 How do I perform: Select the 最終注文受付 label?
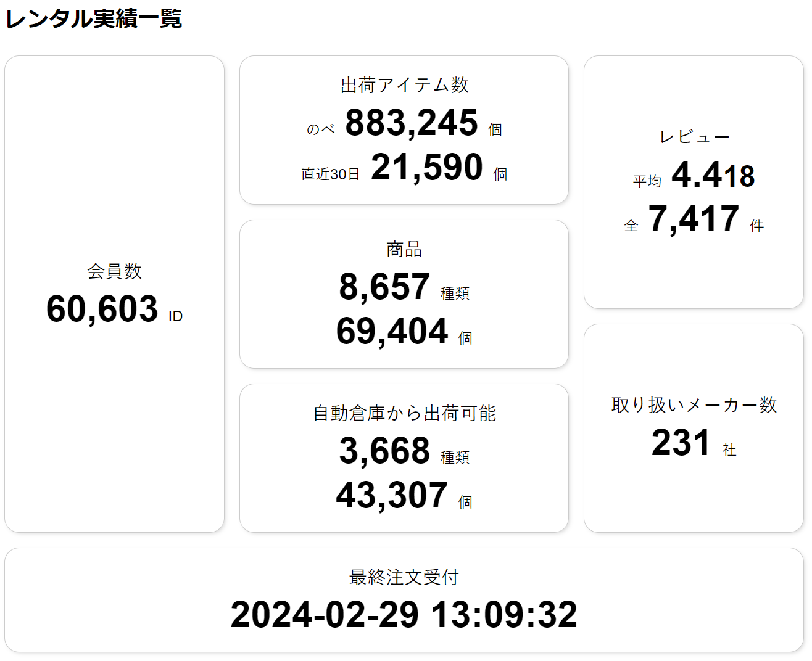(404, 577)
